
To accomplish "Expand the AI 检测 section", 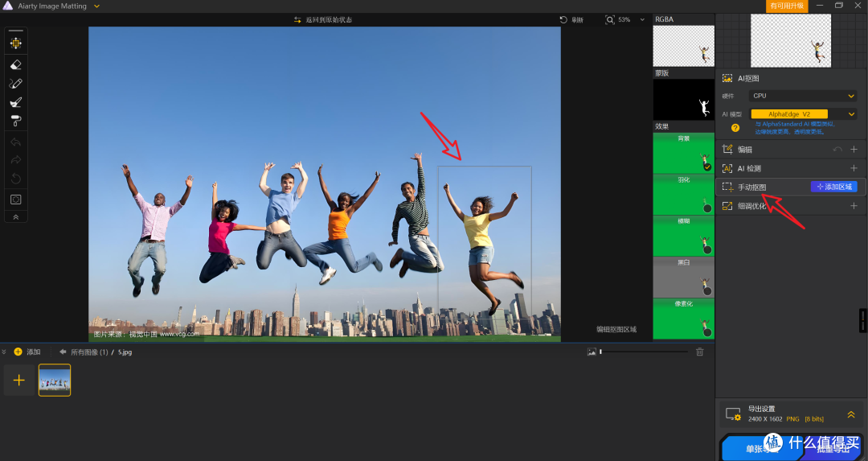I will coord(854,168).
